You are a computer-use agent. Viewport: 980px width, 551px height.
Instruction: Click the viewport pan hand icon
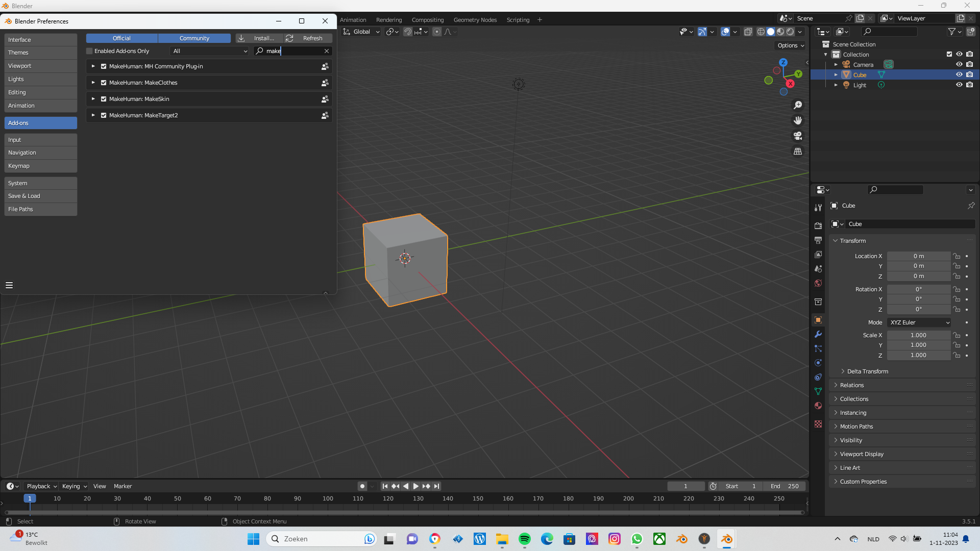tap(798, 120)
